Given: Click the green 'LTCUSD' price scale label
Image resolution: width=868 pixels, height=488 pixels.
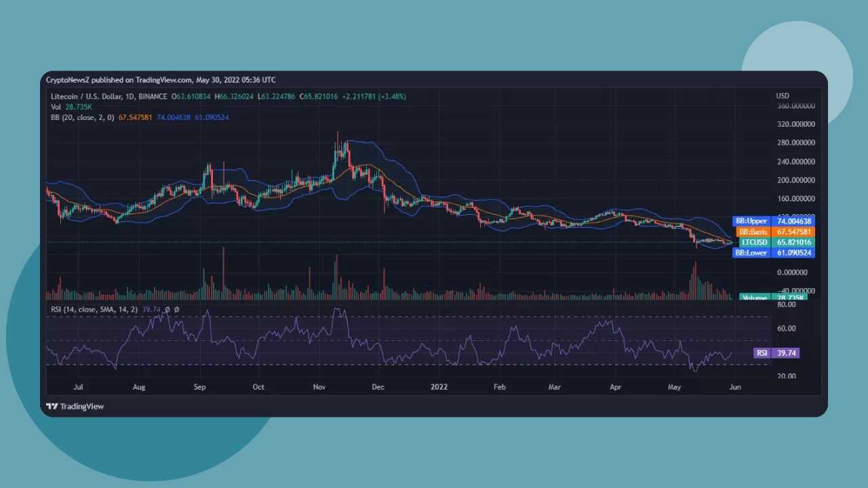Looking at the screenshot, I should [x=755, y=242].
